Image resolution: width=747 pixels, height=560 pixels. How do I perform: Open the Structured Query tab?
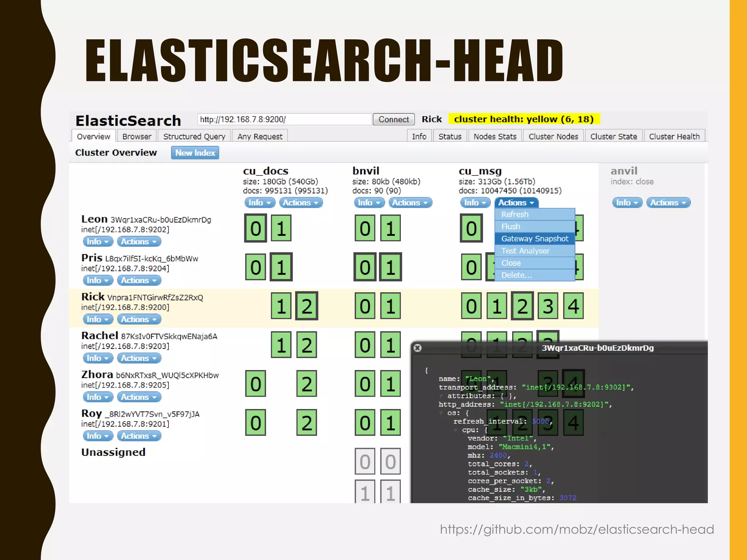pyautogui.click(x=194, y=136)
